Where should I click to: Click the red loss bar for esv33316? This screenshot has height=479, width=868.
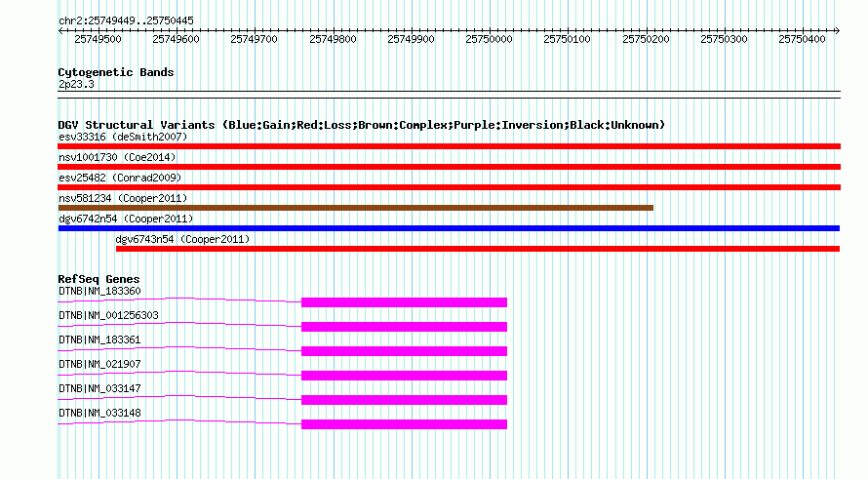pyautogui.click(x=449, y=146)
